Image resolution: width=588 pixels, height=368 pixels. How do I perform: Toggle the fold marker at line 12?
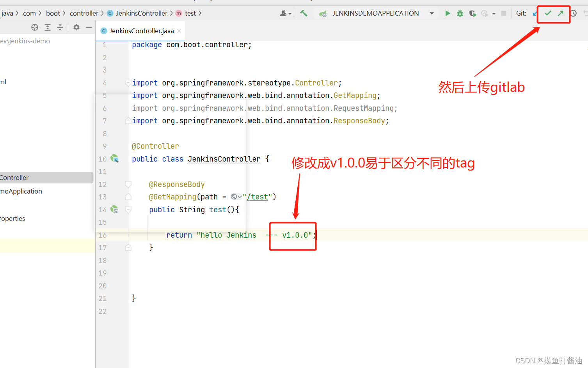[128, 184]
